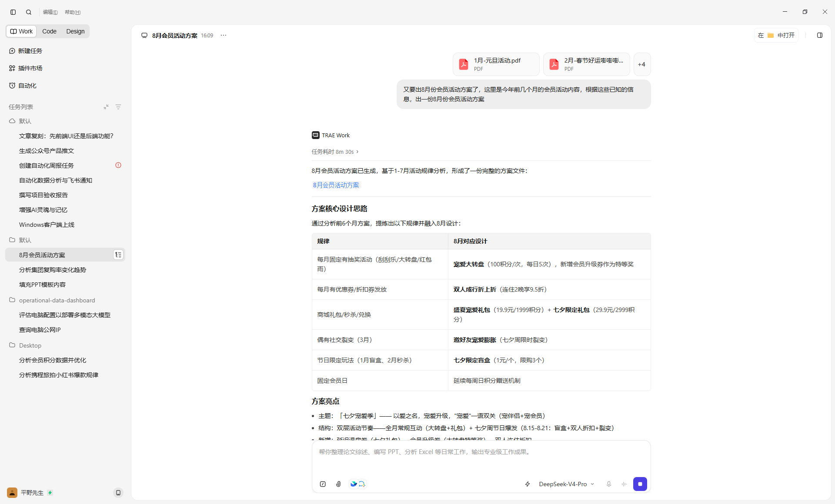Open the 2月-春节好运嘭嘭嘭 PDF attachment
The height and width of the screenshot is (504, 835).
point(587,64)
